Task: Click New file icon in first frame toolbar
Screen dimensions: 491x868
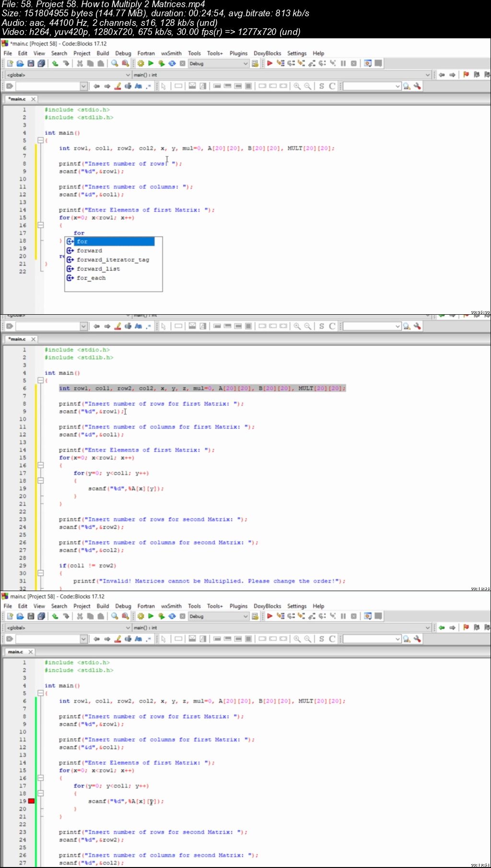Action: tap(10, 63)
